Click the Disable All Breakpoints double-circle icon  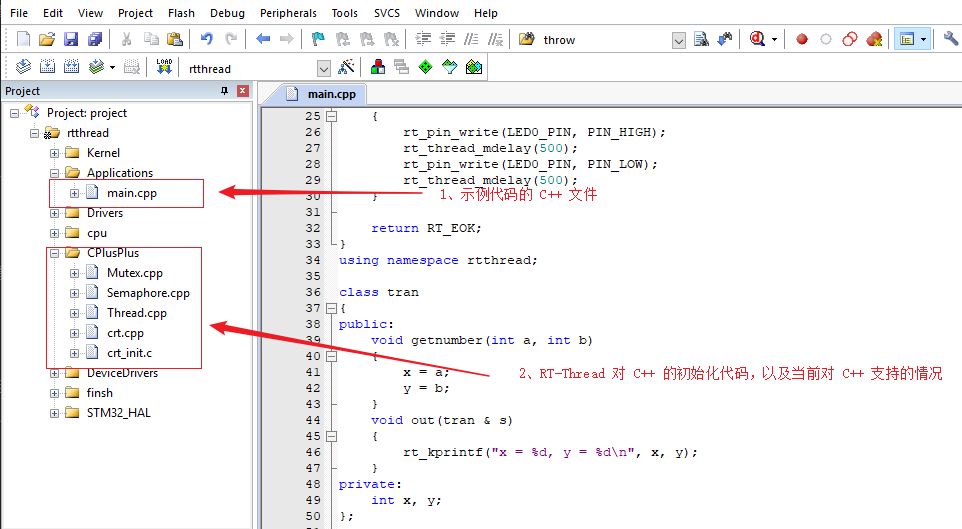coord(850,39)
